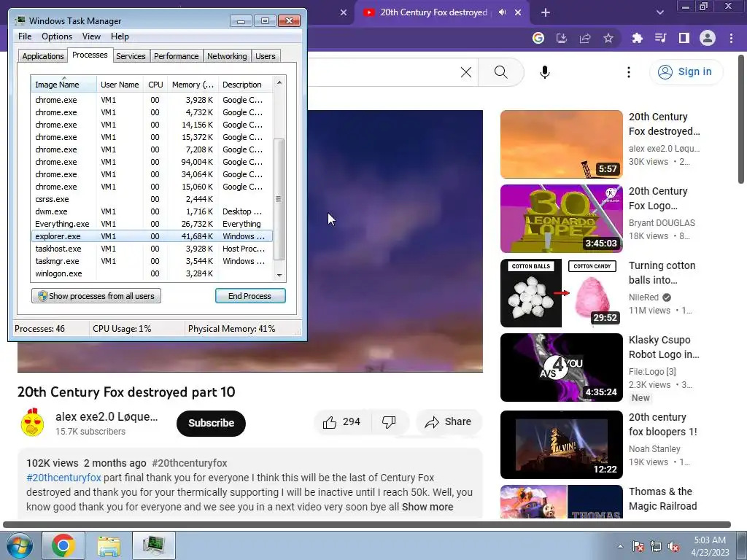747x560 pixels.
Task: Click the Task Manager taskbar icon
Action: [x=154, y=545]
